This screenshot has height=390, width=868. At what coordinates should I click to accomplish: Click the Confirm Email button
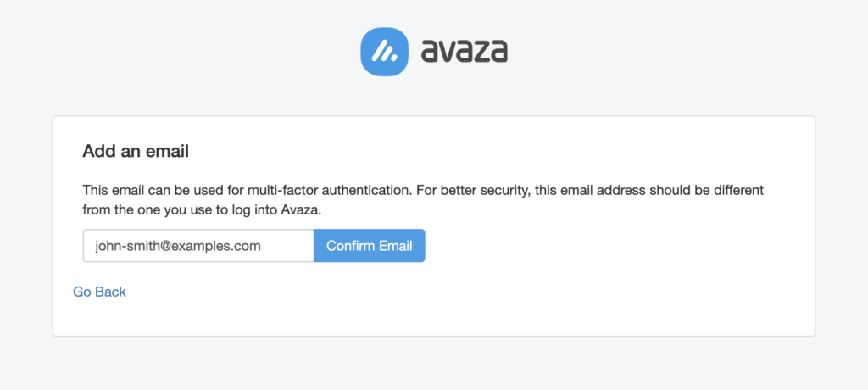point(370,245)
